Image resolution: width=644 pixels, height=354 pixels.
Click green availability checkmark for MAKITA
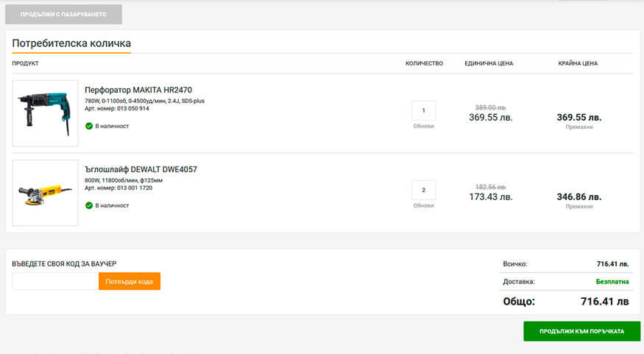89,126
